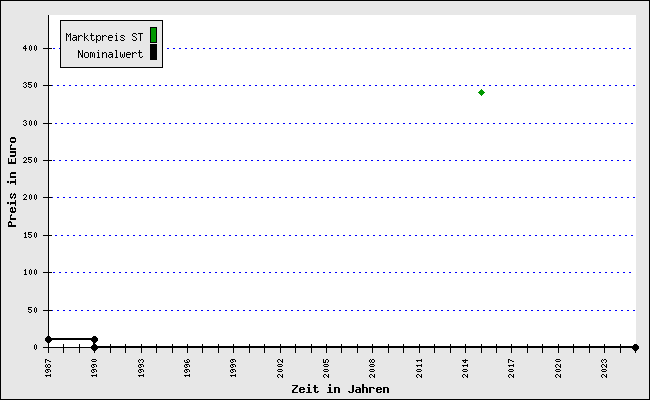Click the 2017 x-axis year label
The height and width of the screenshot is (400, 650).
click(511, 368)
